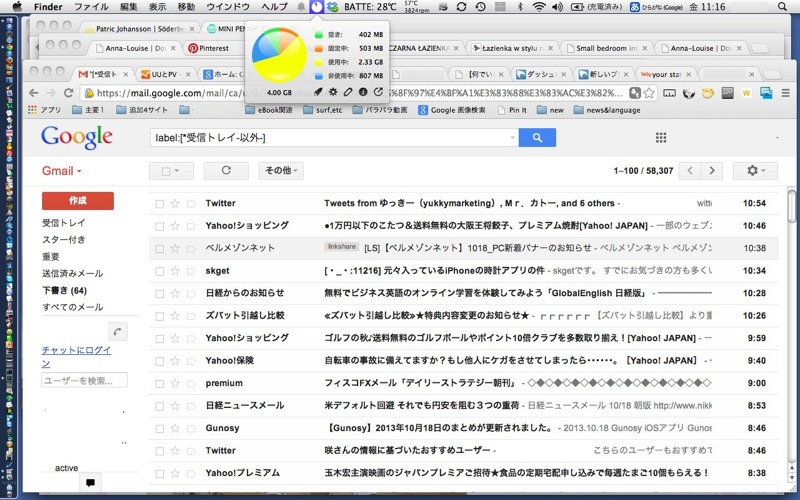Click the globe extension icon in Chrome toolbar
This screenshot has height=500, width=800.
(x=689, y=93)
